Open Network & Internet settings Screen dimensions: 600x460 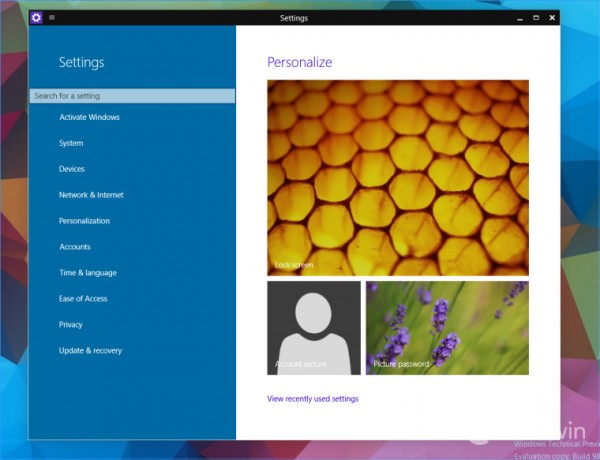point(91,195)
